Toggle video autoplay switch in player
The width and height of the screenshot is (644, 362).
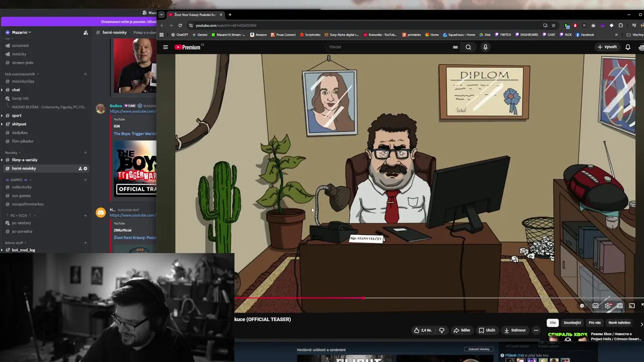(x=582, y=306)
